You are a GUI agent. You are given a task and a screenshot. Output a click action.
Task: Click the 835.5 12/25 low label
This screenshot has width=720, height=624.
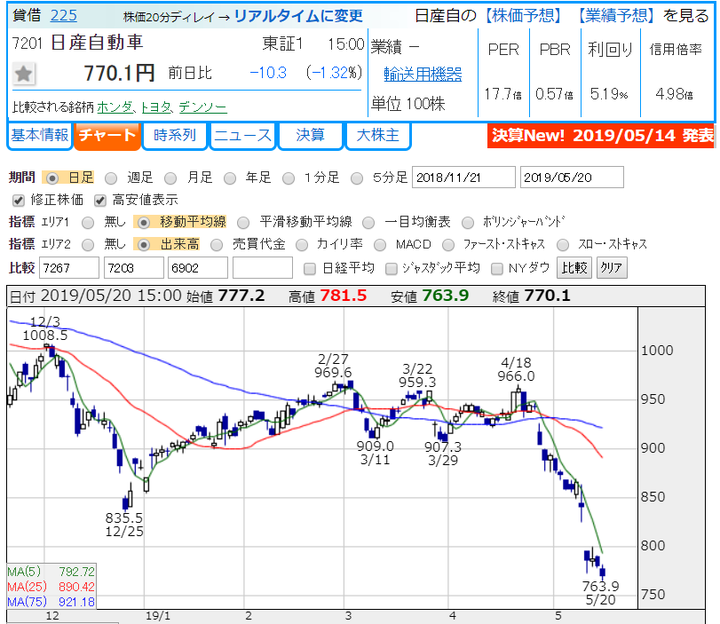(124, 525)
